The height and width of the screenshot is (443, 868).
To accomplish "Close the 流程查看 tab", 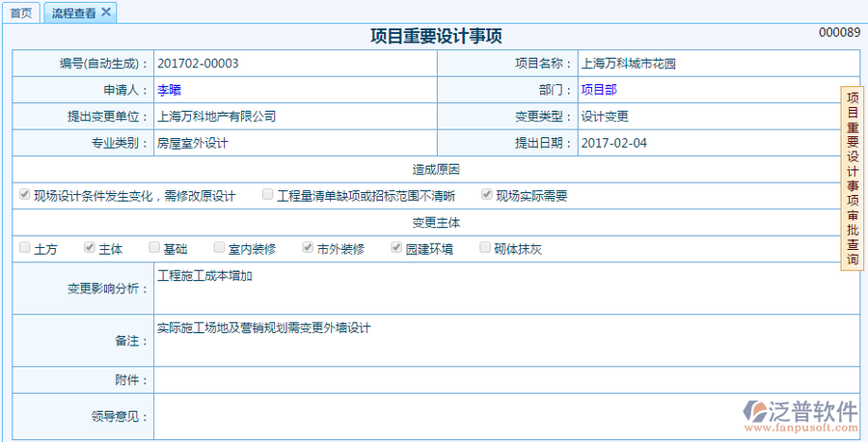I will [106, 12].
